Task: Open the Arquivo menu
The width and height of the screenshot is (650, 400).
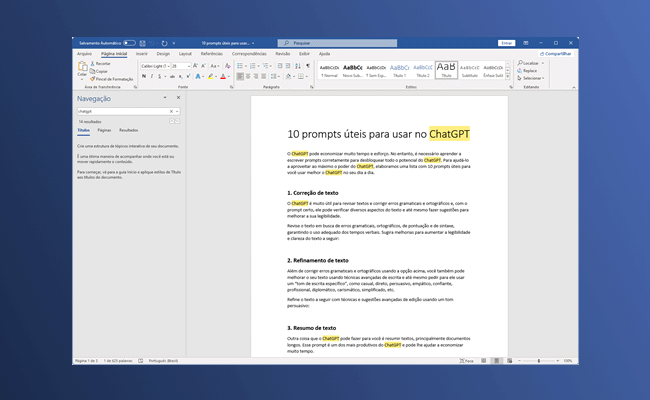Action: pyautogui.click(x=84, y=54)
